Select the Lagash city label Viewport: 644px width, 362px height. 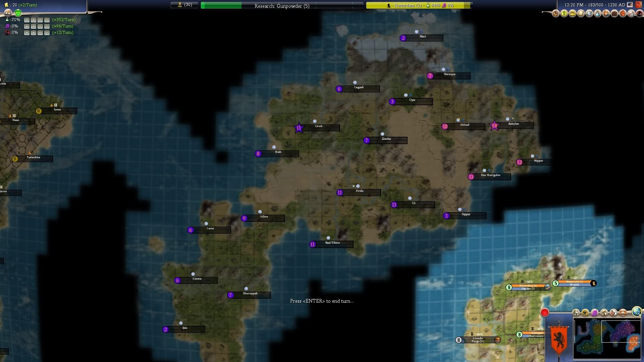tap(358, 89)
